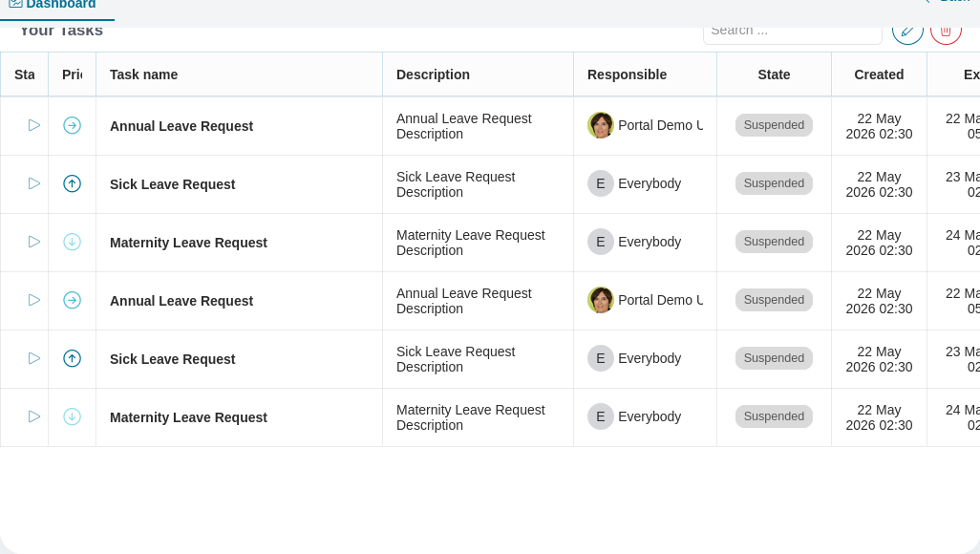Start the first Annual Leave Request task

tap(34, 126)
